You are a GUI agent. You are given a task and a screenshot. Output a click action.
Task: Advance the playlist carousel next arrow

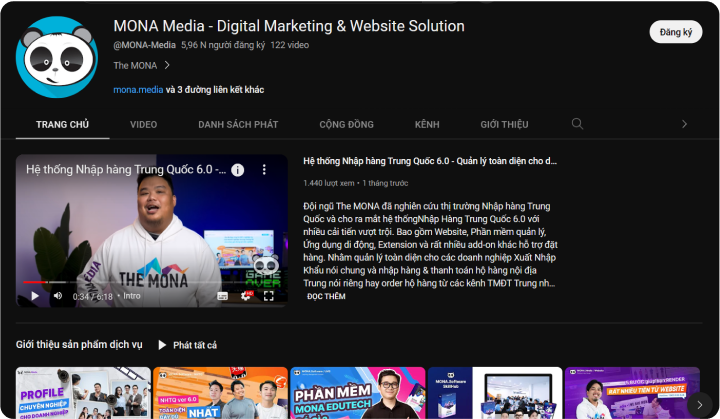click(x=699, y=405)
